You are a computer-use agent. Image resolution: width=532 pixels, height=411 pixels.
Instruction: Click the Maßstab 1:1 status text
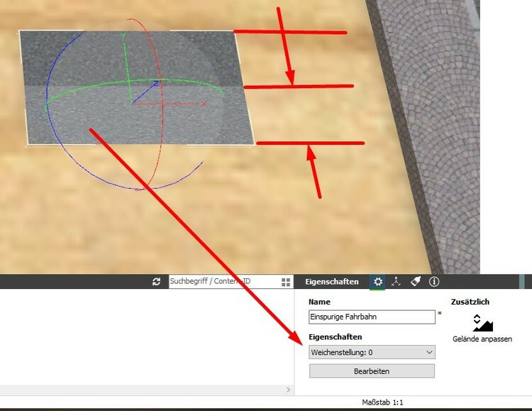(382, 402)
